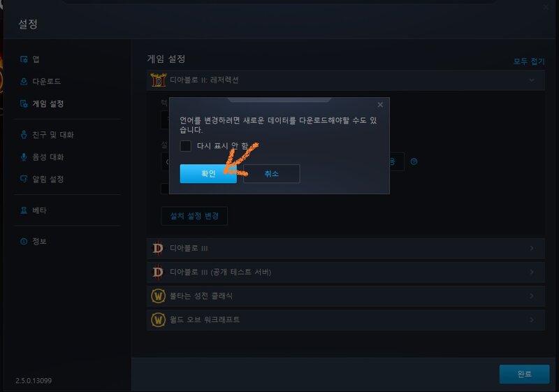This screenshot has height=392, width=559.
Task: Click the 베타 flask icon
Action: 24,210
